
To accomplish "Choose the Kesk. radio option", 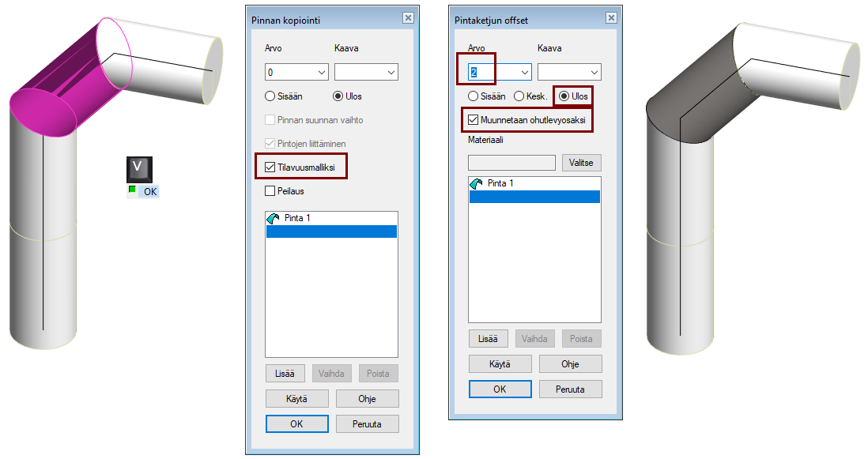I will [519, 96].
